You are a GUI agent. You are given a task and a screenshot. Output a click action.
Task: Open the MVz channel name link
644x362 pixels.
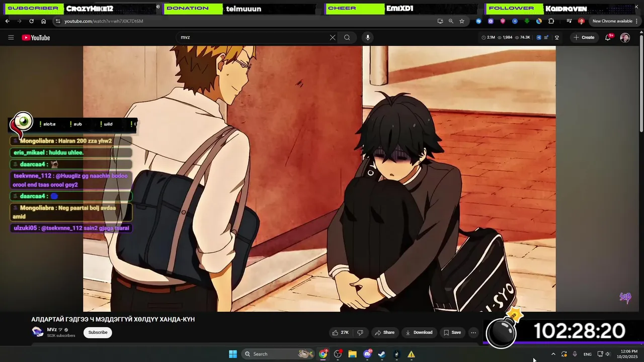pos(52,329)
